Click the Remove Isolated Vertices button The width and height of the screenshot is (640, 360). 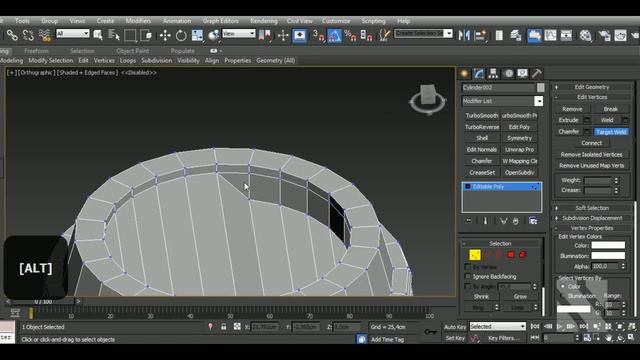coord(591,154)
